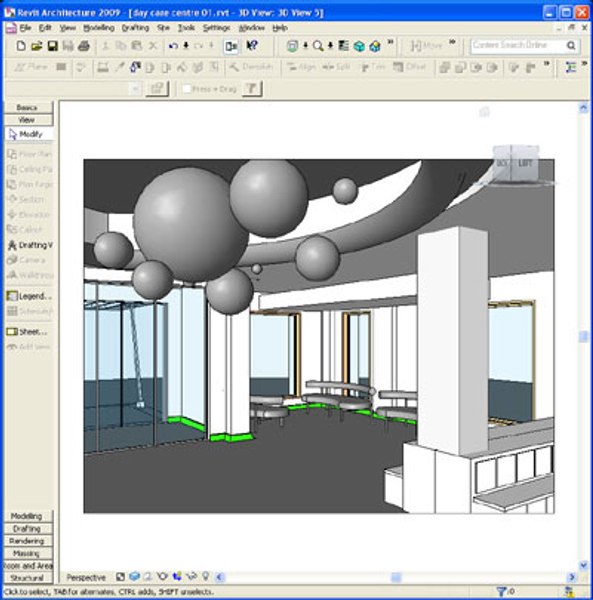Open dropdown next to the steering wheel icon
The height and width of the screenshot is (600, 593).
pos(305,46)
